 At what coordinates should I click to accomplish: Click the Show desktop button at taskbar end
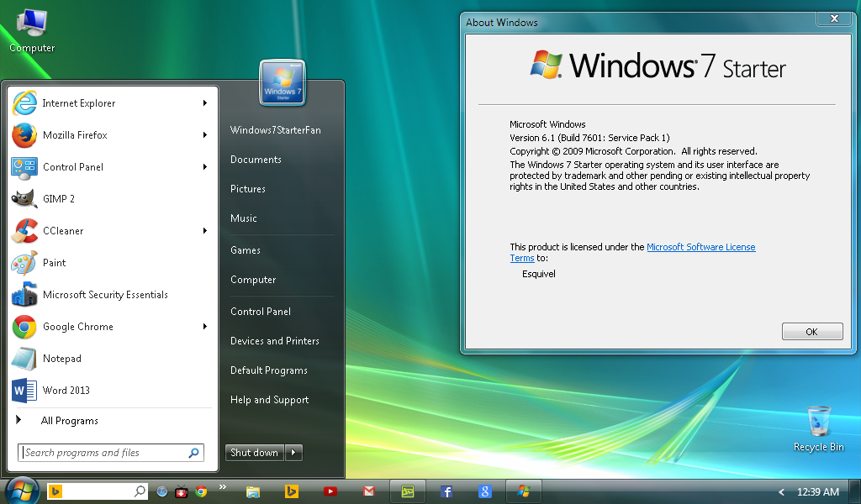pyautogui.click(x=855, y=491)
